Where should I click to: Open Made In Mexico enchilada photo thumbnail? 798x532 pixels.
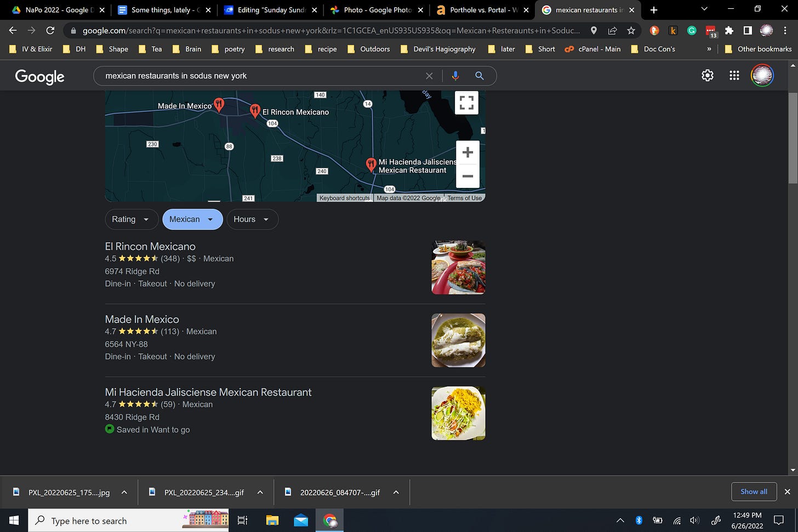point(458,340)
